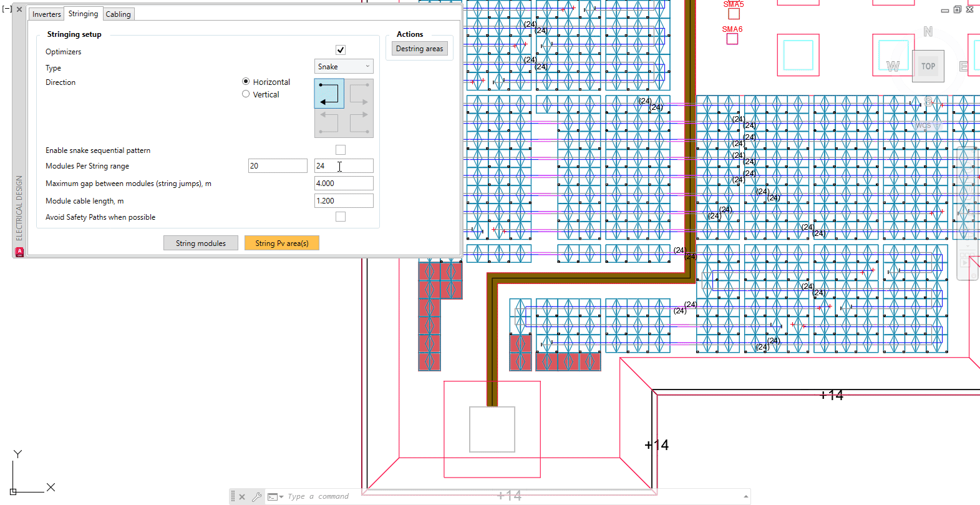The height and width of the screenshot is (505, 980).
Task: Switch to the Cabling tab
Action: 119,14
